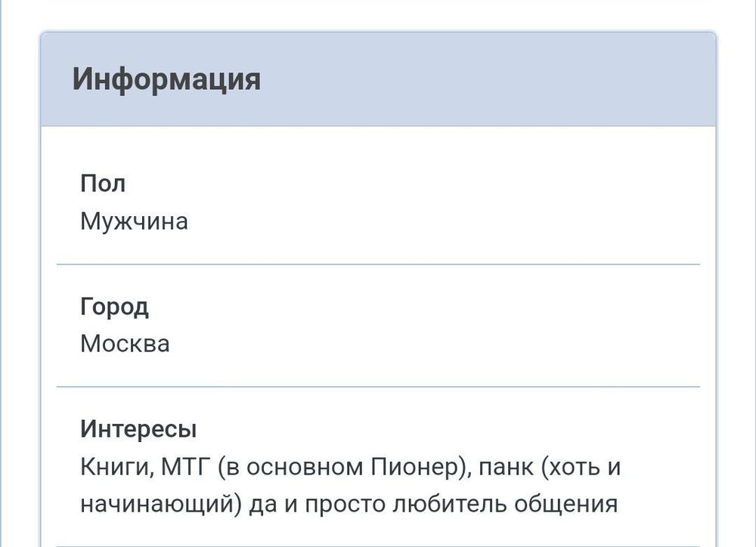Click the word Книги in interests
The image size is (756, 547).
tap(116, 467)
